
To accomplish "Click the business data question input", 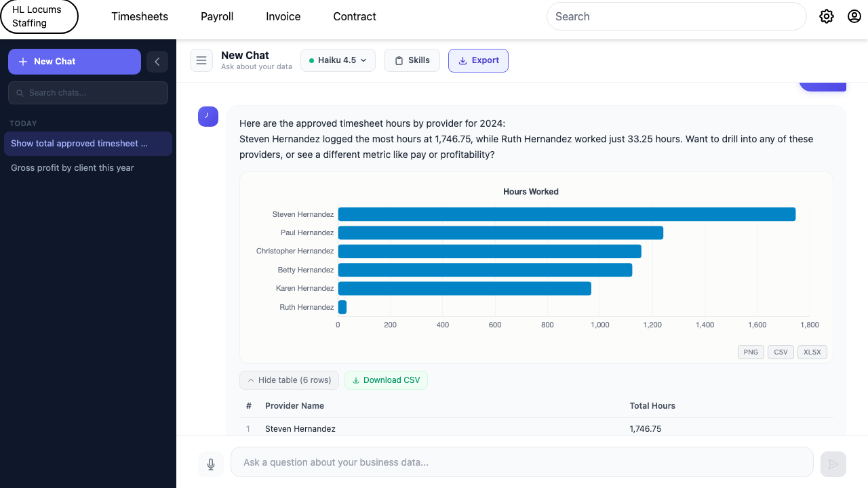I will click(x=521, y=462).
